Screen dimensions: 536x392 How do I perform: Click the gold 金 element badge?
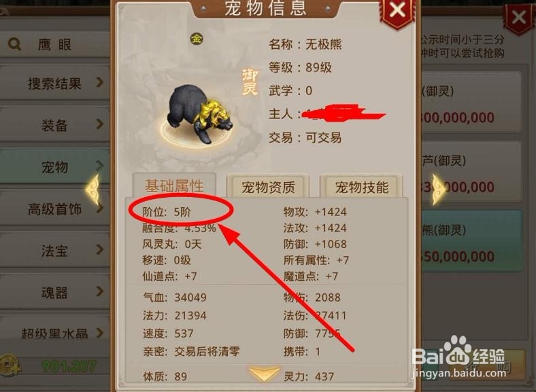pyautogui.click(x=197, y=39)
